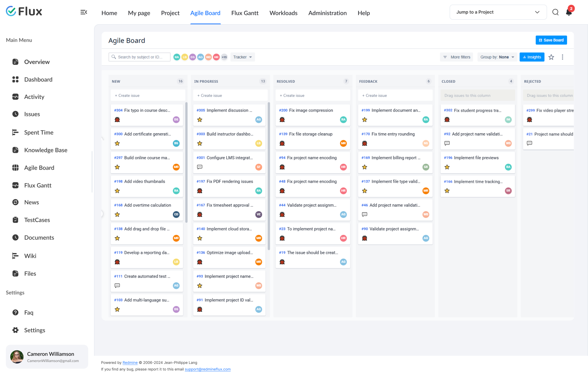Select the card 'Fix time entry rounding'
The height and width of the screenshot is (376, 588).
pyautogui.click(x=395, y=139)
